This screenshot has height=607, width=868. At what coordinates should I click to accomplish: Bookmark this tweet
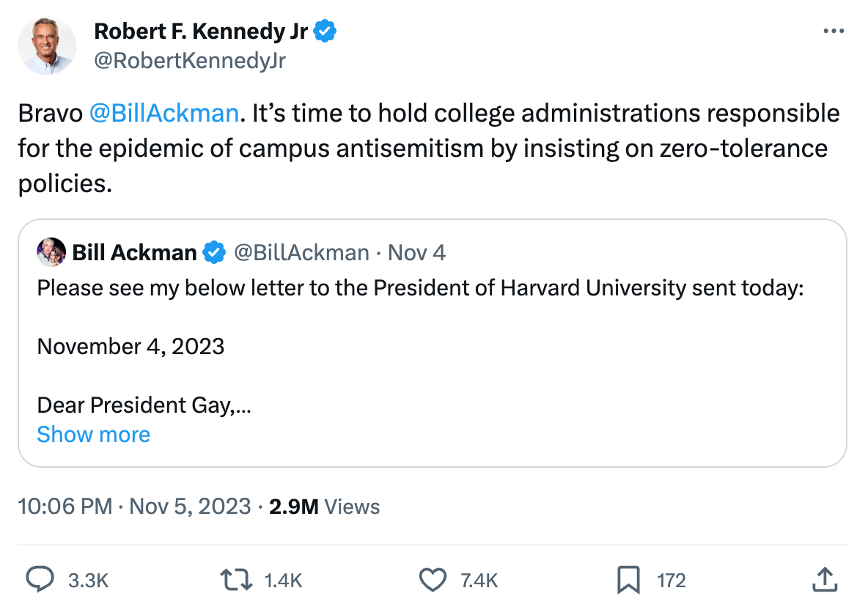click(x=629, y=580)
